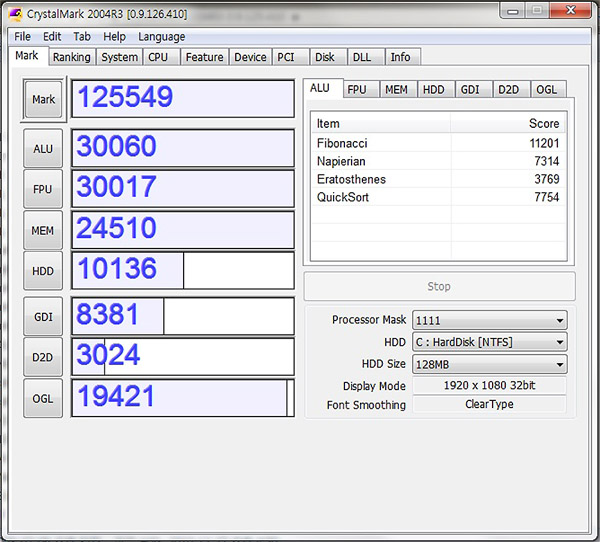Click the Eratosthenes score 3769
The width and height of the screenshot is (600, 542).
(547, 179)
